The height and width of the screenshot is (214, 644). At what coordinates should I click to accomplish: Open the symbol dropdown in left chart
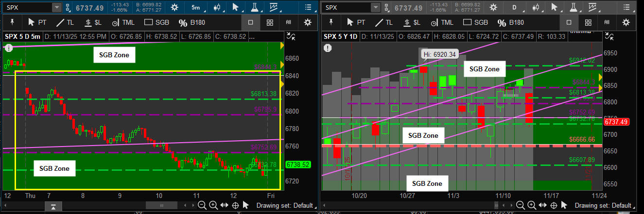click(57, 7)
